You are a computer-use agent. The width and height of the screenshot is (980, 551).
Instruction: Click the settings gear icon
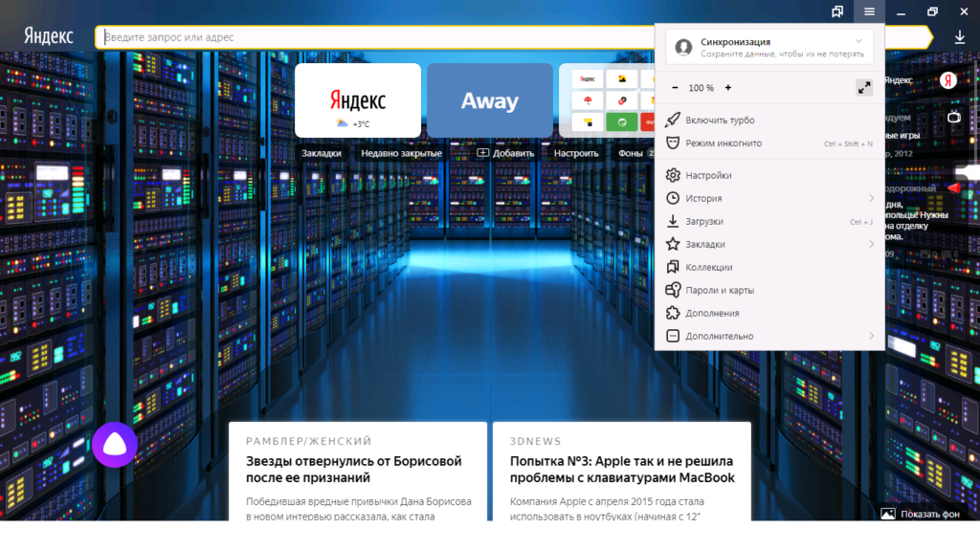[x=673, y=176]
